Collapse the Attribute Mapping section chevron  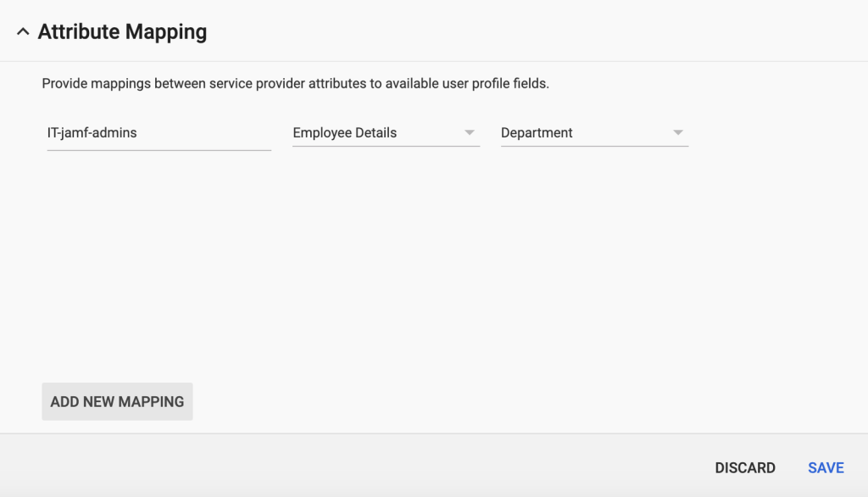[x=23, y=32]
